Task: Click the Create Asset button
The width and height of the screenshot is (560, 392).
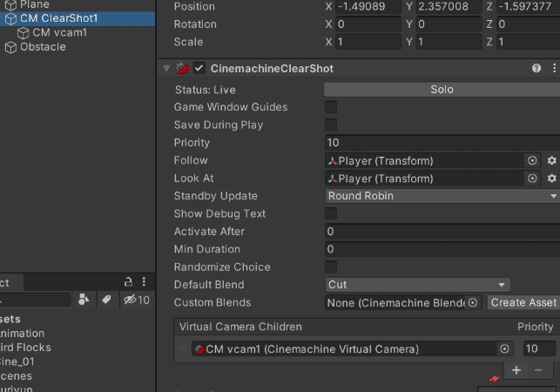Action: coord(522,302)
